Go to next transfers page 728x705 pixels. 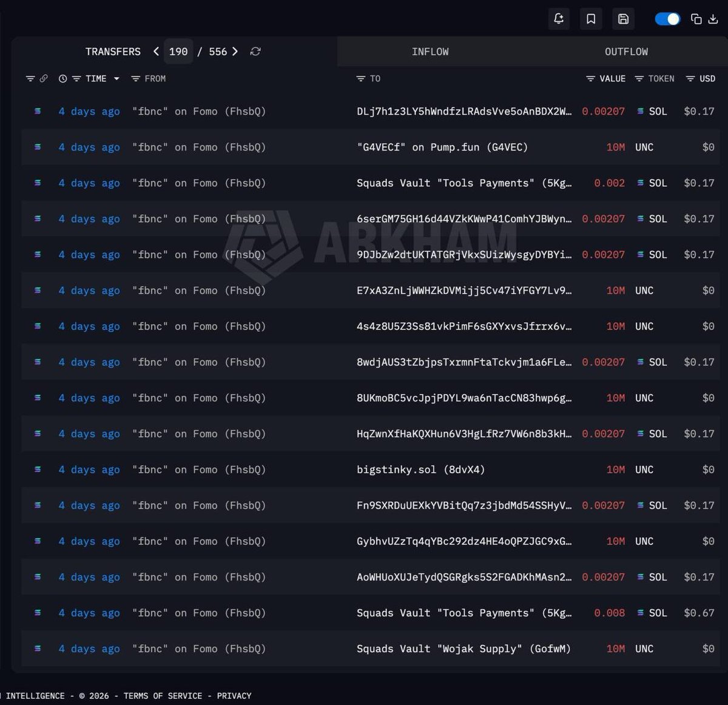pyautogui.click(x=235, y=52)
